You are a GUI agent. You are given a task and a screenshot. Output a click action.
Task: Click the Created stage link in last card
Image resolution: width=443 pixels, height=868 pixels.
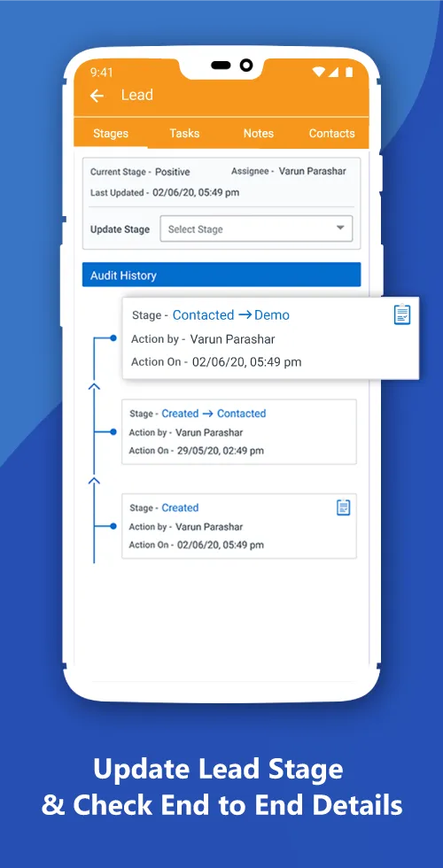point(180,508)
